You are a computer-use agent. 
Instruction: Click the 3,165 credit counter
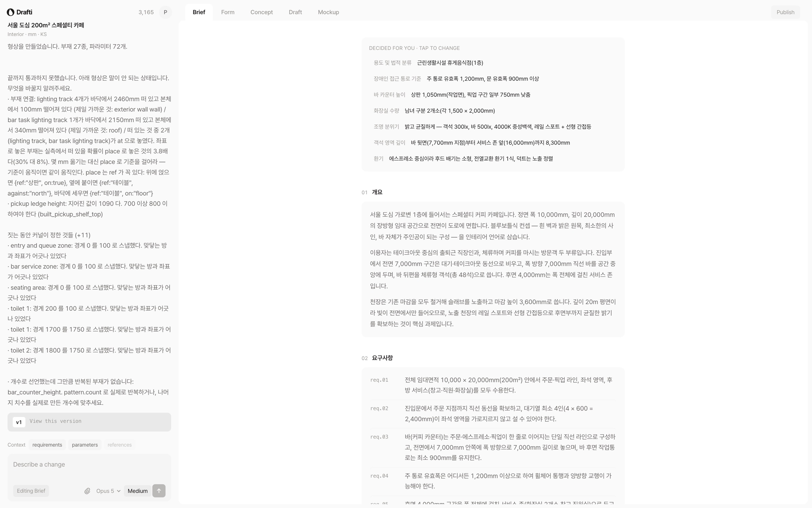click(146, 12)
